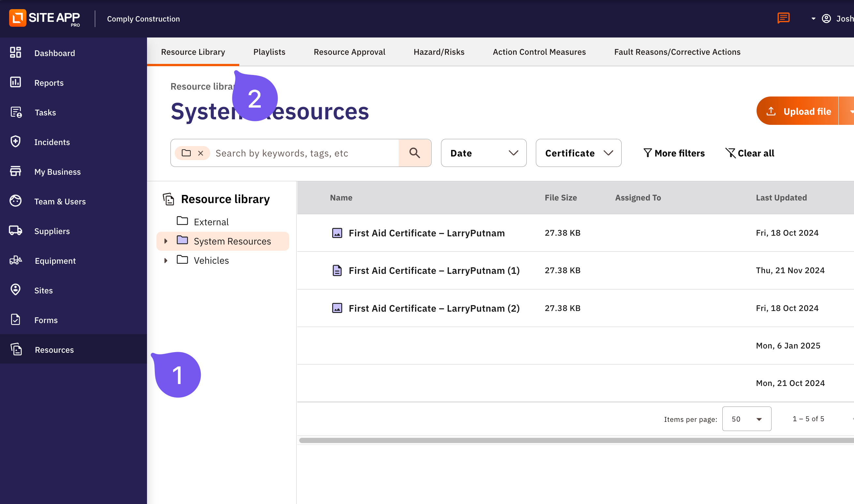The width and height of the screenshot is (854, 504).
Task: Click the Reports chart icon
Action: [15, 82]
